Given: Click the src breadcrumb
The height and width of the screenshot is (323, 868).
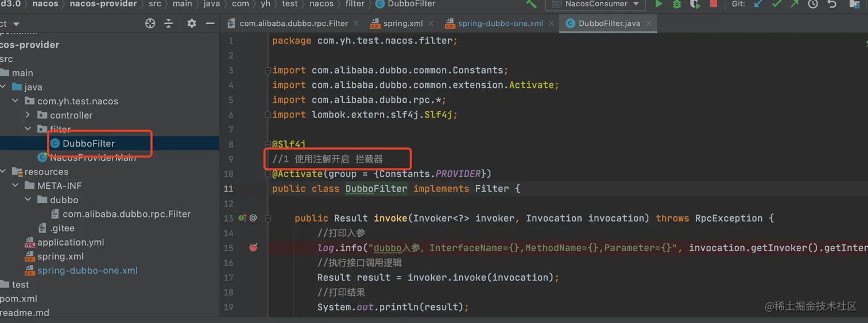Looking at the screenshot, I should 154,3.
